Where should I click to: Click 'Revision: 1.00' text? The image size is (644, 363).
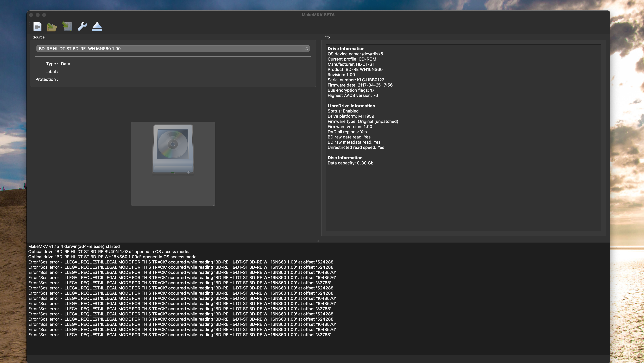point(341,75)
